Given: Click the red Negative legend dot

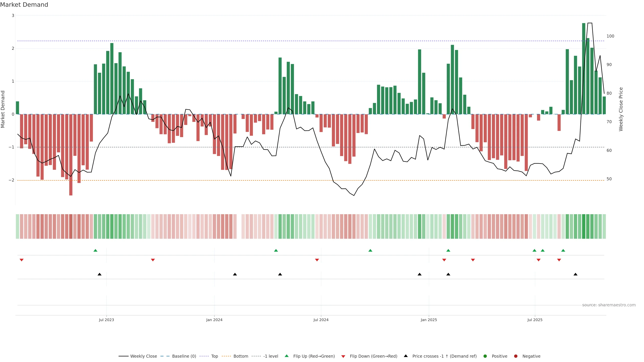Looking at the screenshot, I should [516, 356].
